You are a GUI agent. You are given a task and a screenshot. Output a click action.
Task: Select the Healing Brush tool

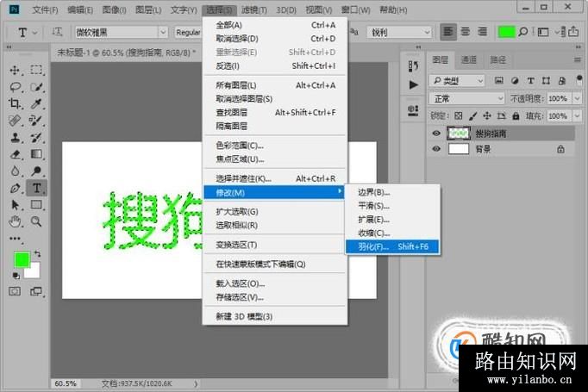click(15, 121)
